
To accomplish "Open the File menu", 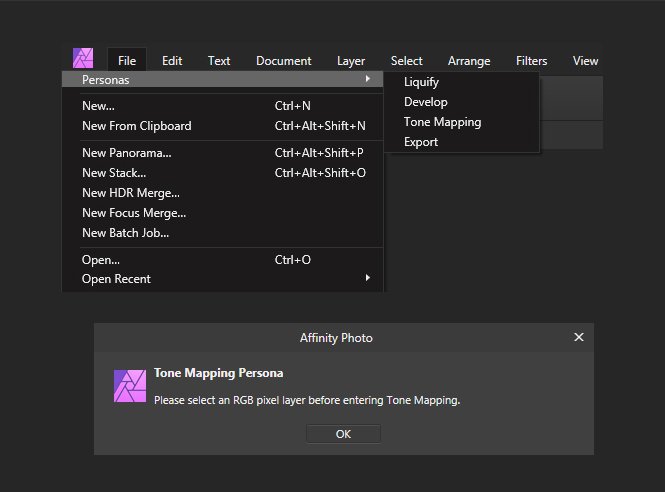I will [127, 61].
